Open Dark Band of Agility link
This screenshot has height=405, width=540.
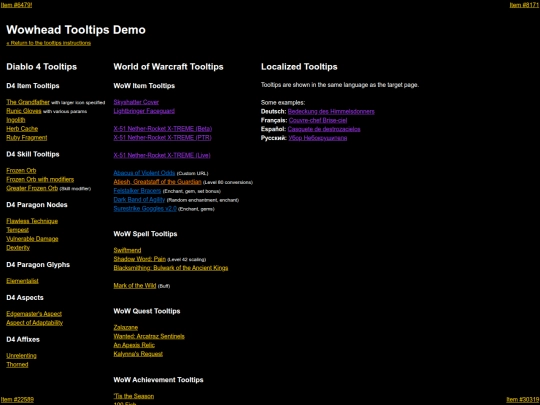(139, 200)
